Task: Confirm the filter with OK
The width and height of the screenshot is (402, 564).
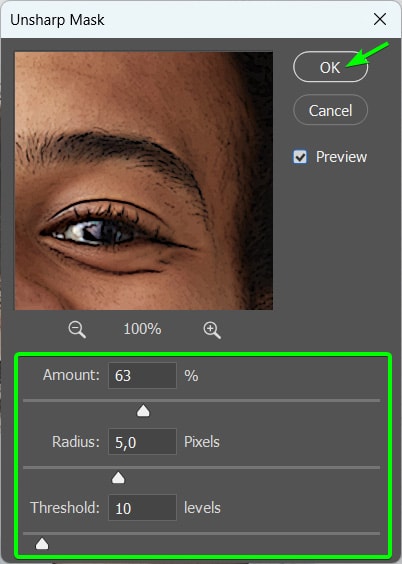Action: click(x=330, y=67)
